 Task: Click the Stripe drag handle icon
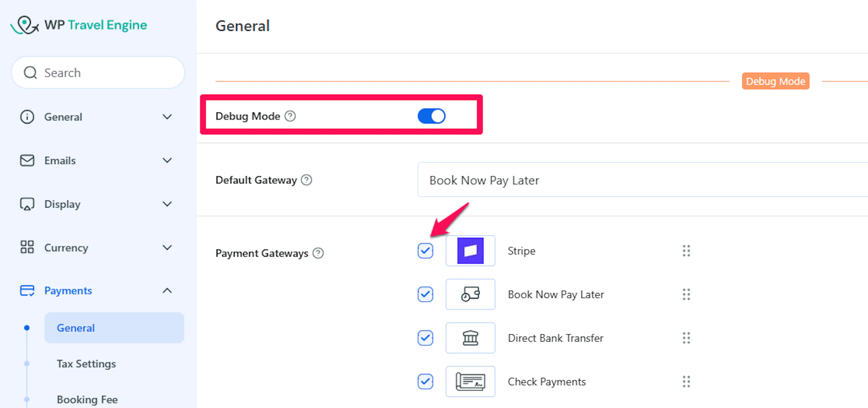[686, 251]
